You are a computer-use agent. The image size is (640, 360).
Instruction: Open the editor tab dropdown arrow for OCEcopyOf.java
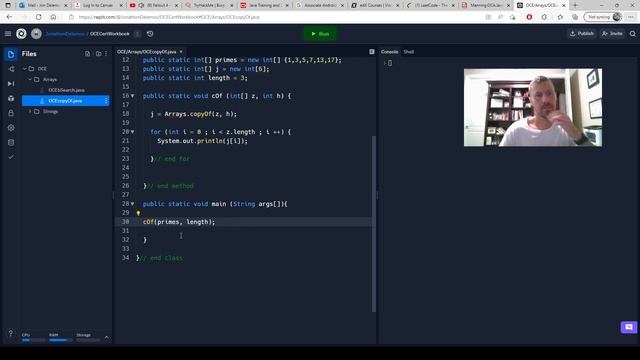pyautogui.click(x=181, y=52)
